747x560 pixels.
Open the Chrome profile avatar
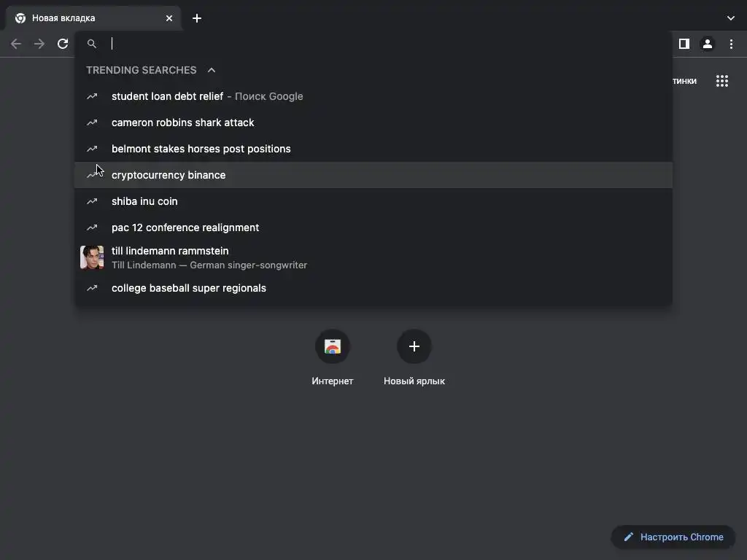707,44
